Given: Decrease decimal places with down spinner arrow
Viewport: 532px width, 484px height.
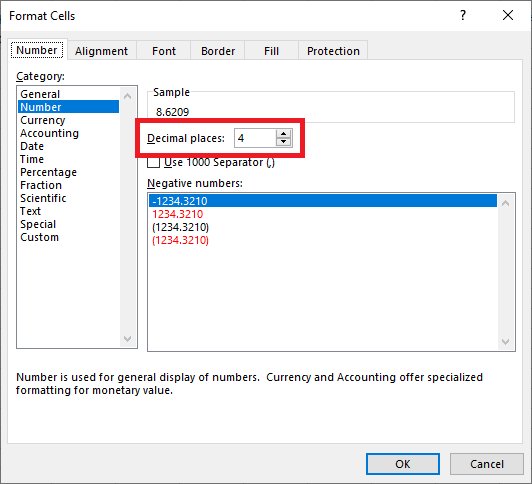Looking at the screenshot, I should point(283,142).
